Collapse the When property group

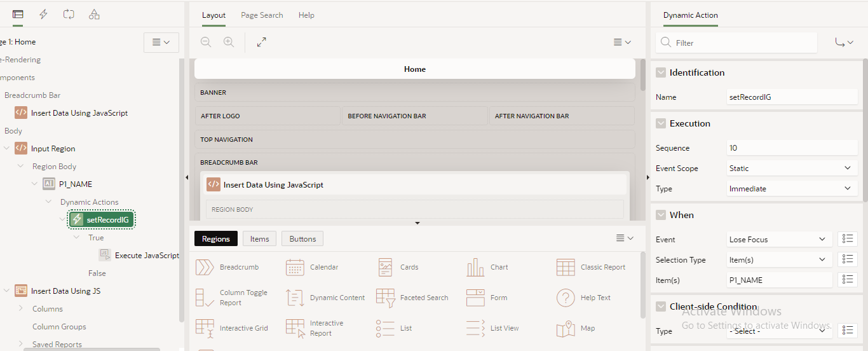661,215
